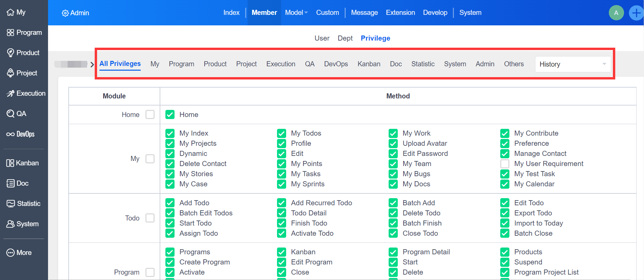Click the blue plus button
644x280 pixels.
pos(636,13)
